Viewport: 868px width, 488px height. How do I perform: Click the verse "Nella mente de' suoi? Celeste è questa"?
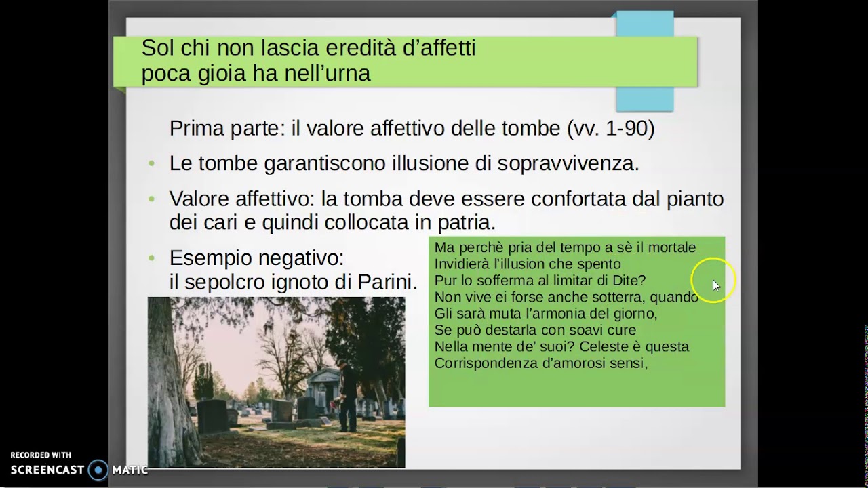coord(561,346)
